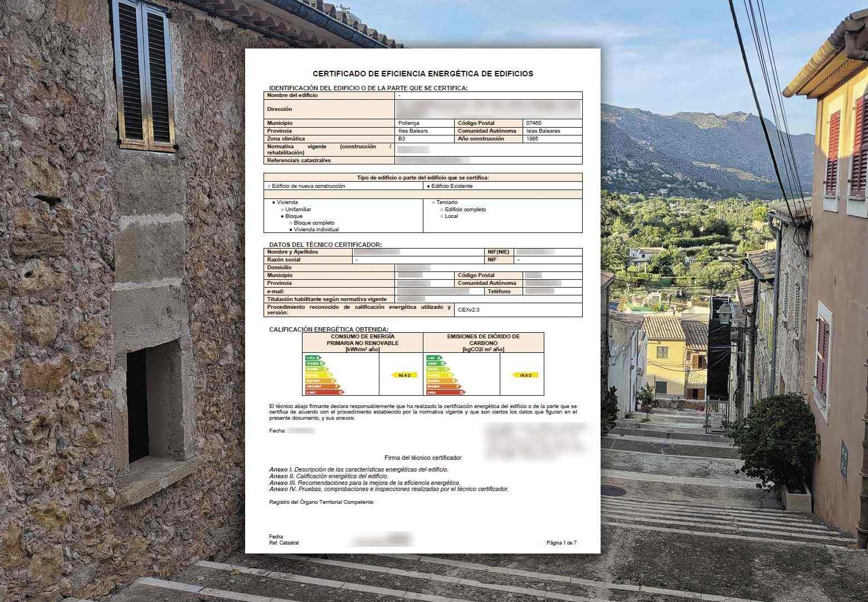Click the 'Anexo IV' pruebas line
This screenshot has height=602, width=868.
[x=389, y=489]
